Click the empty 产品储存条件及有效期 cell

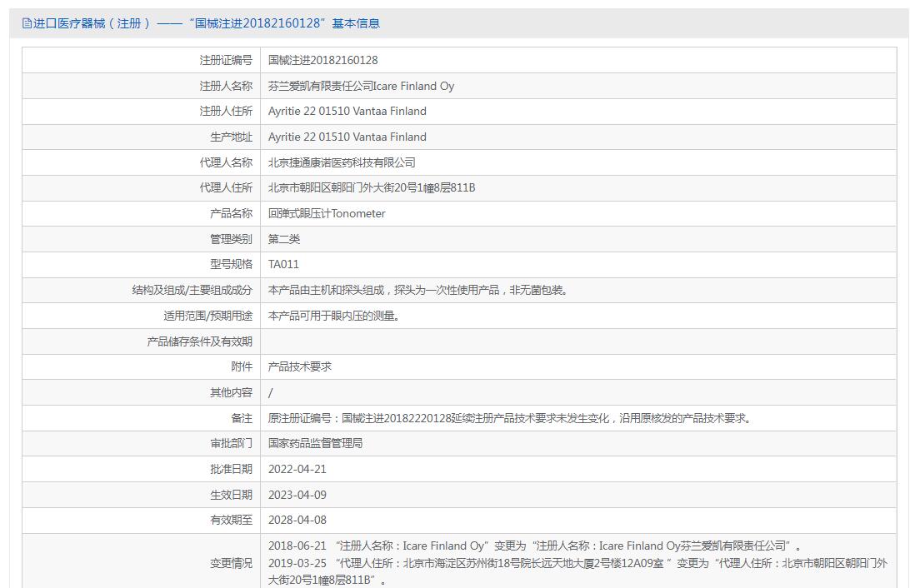[x=578, y=341]
